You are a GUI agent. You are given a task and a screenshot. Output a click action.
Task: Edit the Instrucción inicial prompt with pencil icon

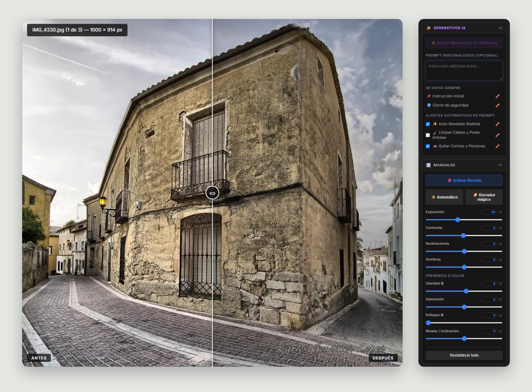tap(498, 96)
